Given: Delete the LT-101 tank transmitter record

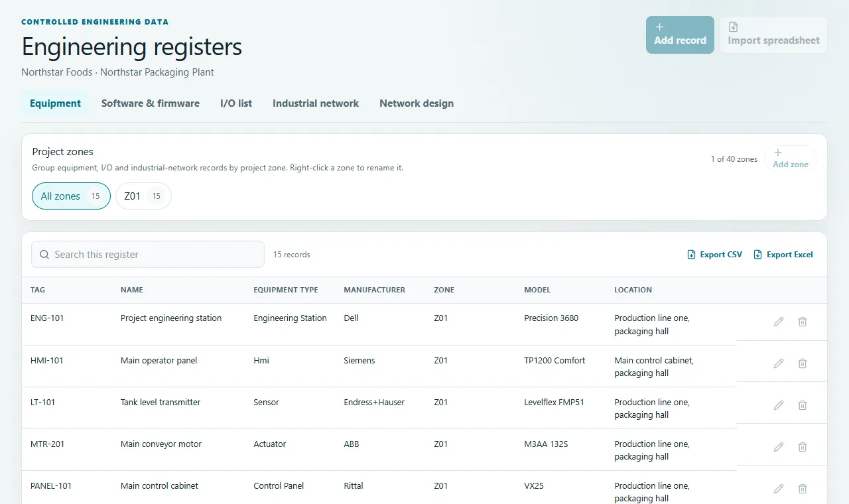Looking at the screenshot, I should [803, 405].
